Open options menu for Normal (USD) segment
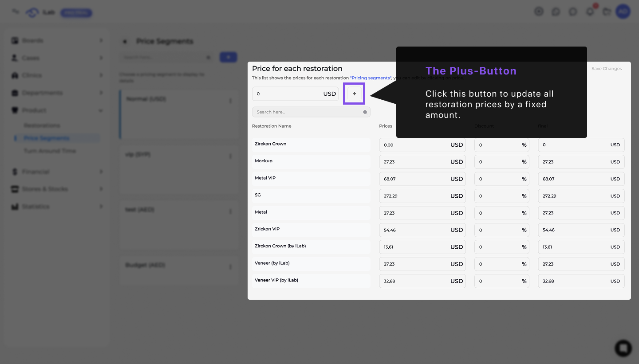This screenshot has height=364, width=639. (230, 101)
